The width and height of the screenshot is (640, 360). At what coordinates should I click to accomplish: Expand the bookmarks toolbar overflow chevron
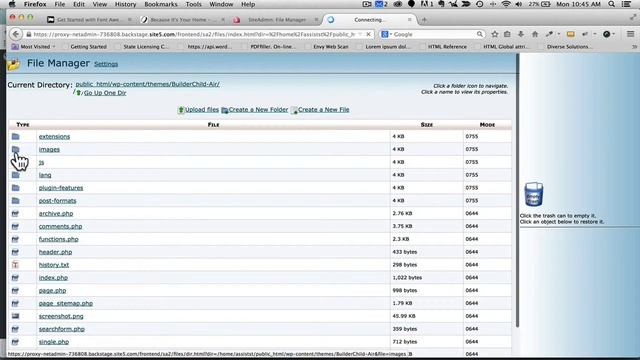634,47
